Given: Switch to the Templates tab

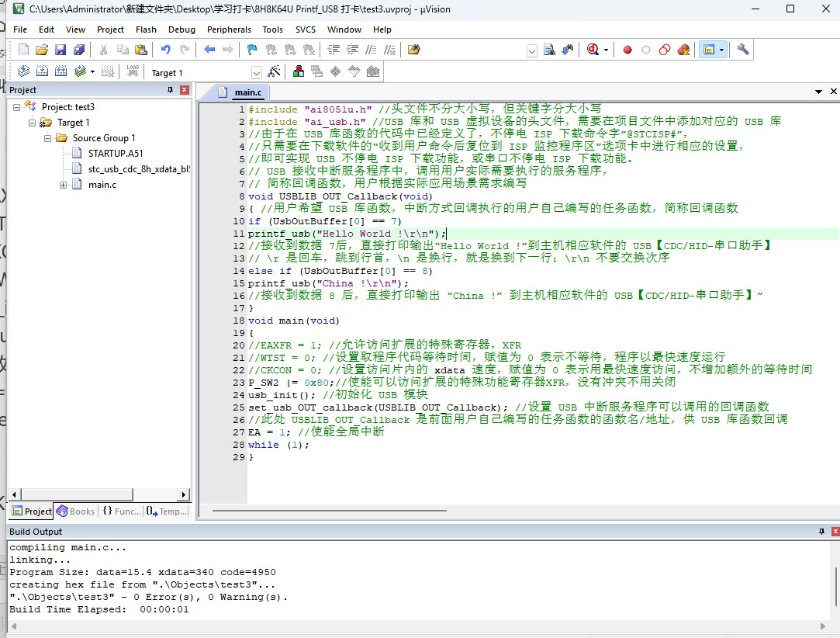Looking at the screenshot, I should click(x=167, y=511).
